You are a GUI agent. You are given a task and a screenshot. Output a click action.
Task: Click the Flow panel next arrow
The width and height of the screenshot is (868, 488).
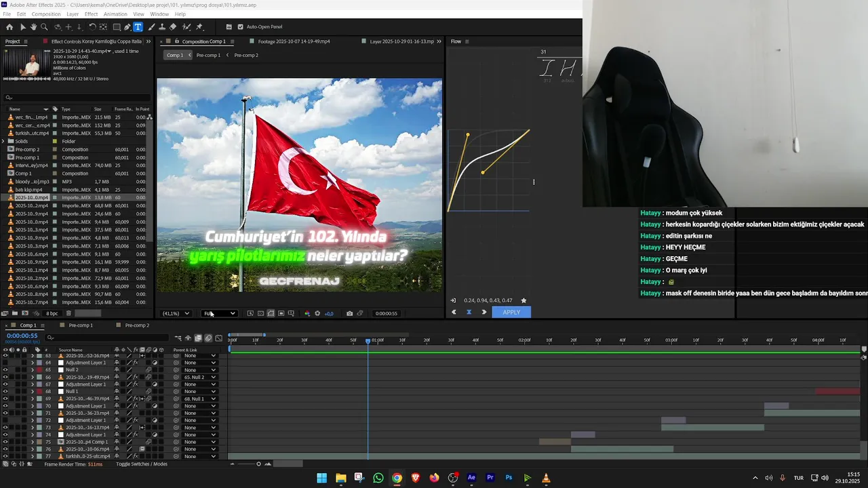coord(484,312)
